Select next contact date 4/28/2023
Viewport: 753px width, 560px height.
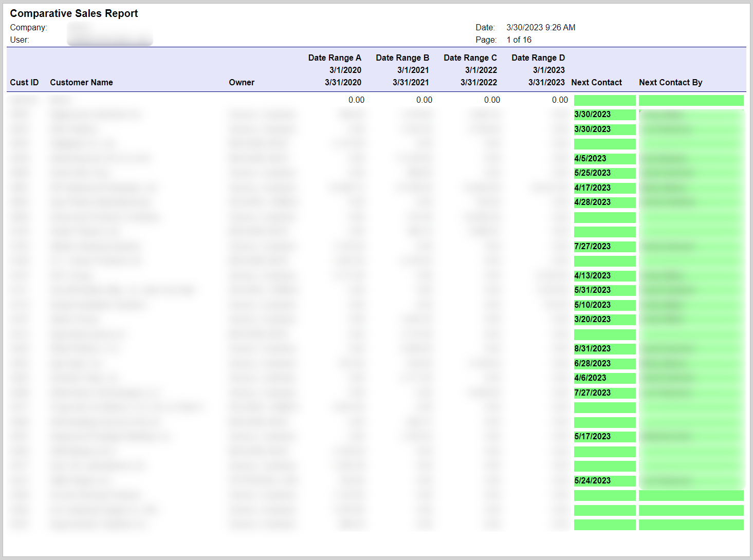pyautogui.click(x=592, y=202)
